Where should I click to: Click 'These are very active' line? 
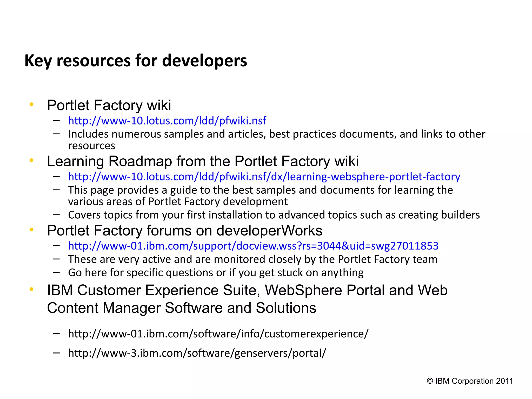point(253,259)
